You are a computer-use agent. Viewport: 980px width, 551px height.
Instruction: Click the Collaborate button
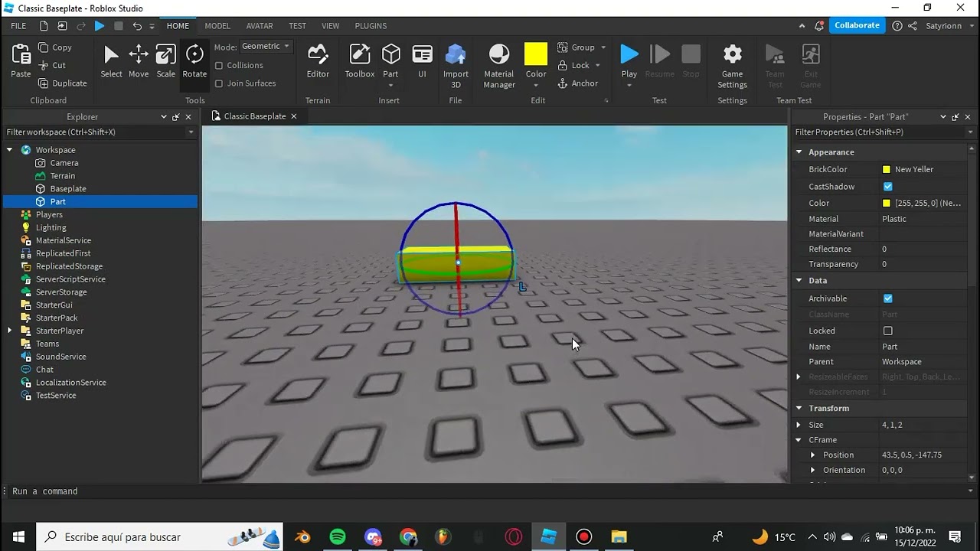pos(857,25)
